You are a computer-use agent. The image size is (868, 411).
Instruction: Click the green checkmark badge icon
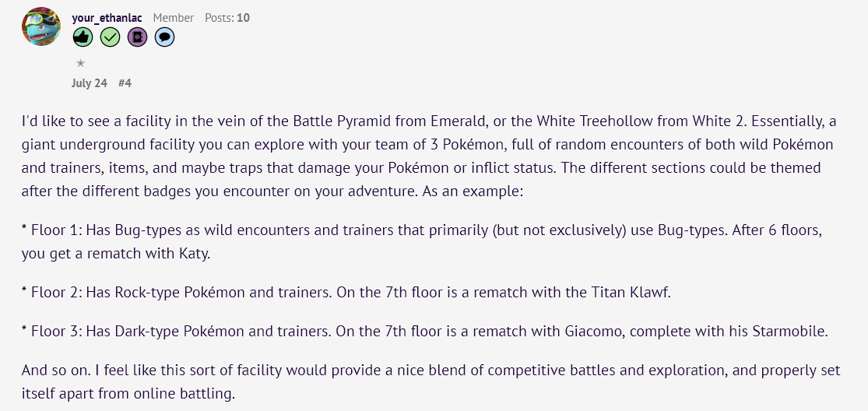pos(111,37)
